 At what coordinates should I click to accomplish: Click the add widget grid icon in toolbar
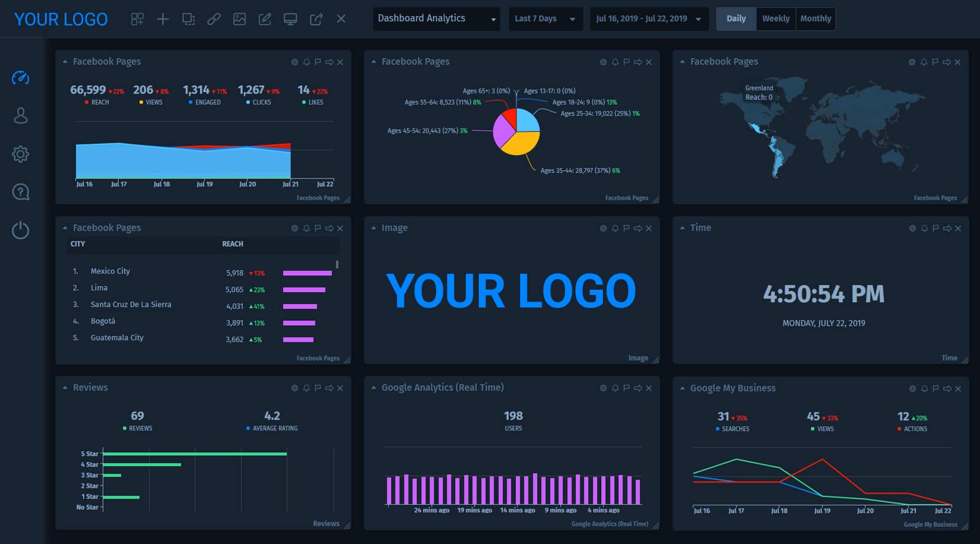[x=137, y=19]
